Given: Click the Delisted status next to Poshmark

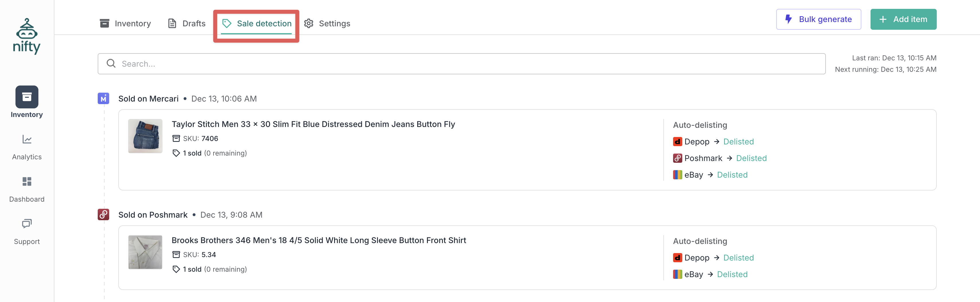Looking at the screenshot, I should (751, 158).
